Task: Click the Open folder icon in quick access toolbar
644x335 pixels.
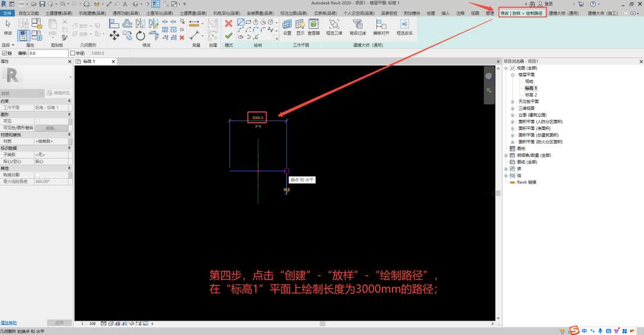Action: coord(33,4)
